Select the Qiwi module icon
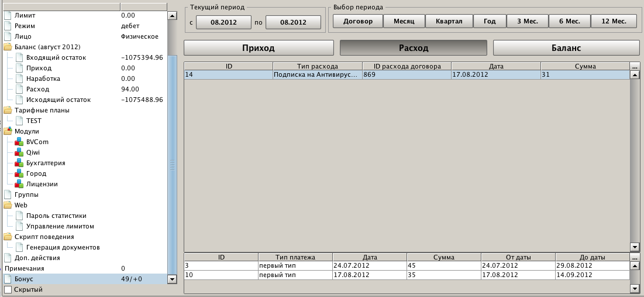The width and height of the screenshot is (644, 297). point(19,152)
